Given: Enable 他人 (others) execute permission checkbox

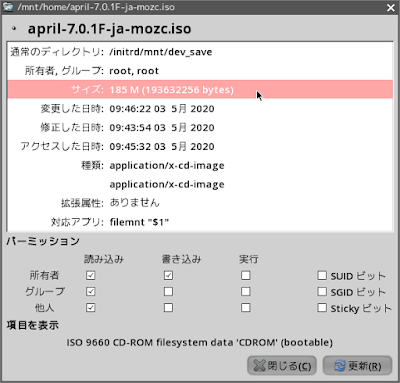Looking at the screenshot, I should click(246, 307).
